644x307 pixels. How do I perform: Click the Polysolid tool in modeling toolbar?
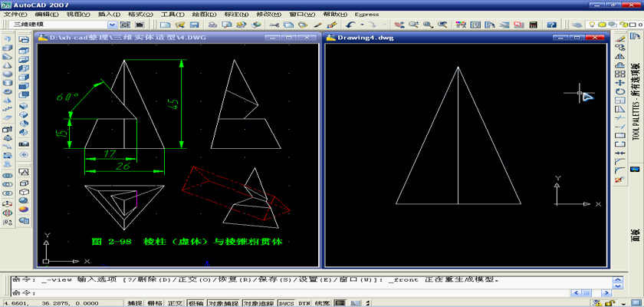point(8,38)
